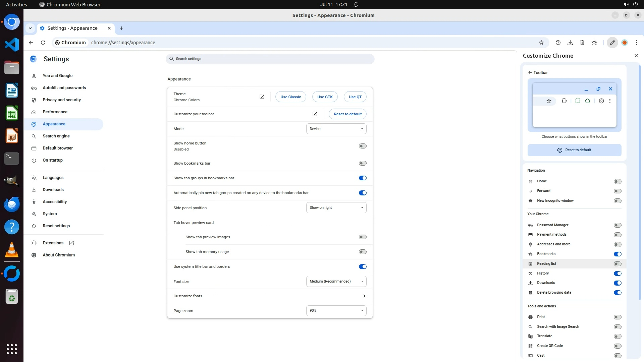Open Theme external link icon
Image resolution: width=644 pixels, height=362 pixels.
pyautogui.click(x=262, y=97)
